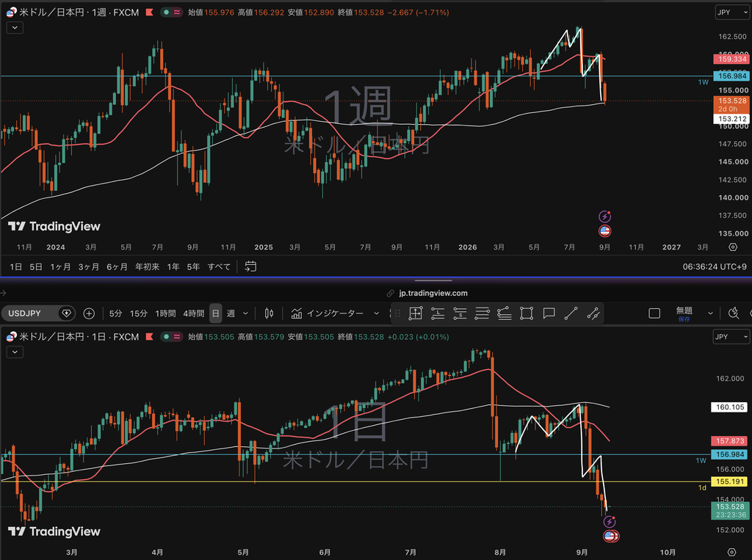
Task: Open the JPY currency dropdown on weekly chart
Action: point(731,12)
